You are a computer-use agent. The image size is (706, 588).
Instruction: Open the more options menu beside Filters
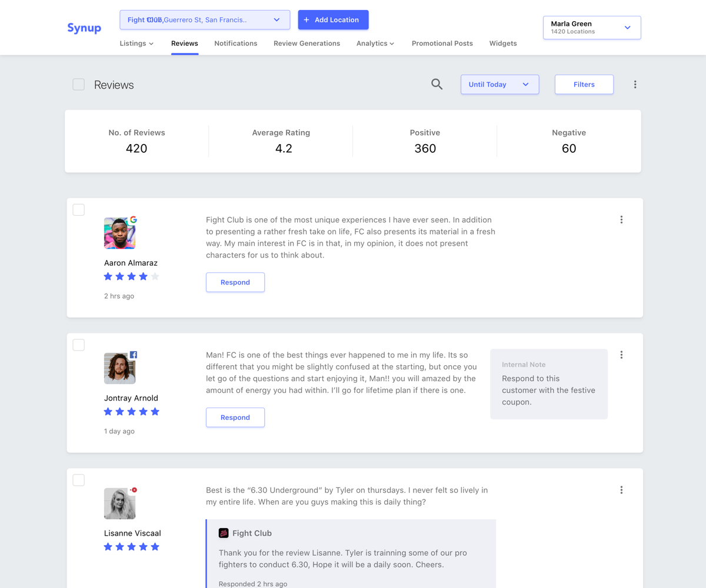tap(635, 85)
